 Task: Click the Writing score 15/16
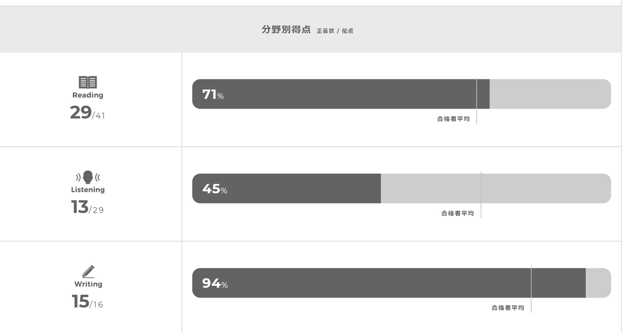(87, 302)
